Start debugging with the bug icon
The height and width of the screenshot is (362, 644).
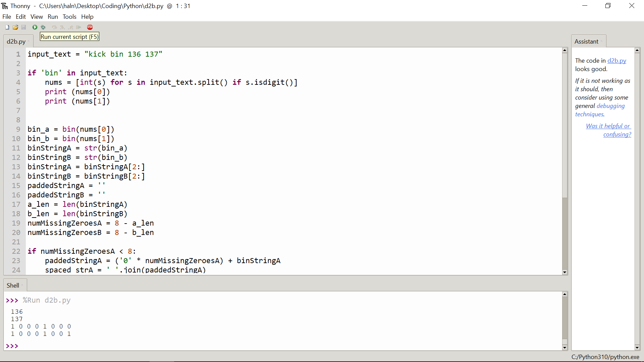43,27
